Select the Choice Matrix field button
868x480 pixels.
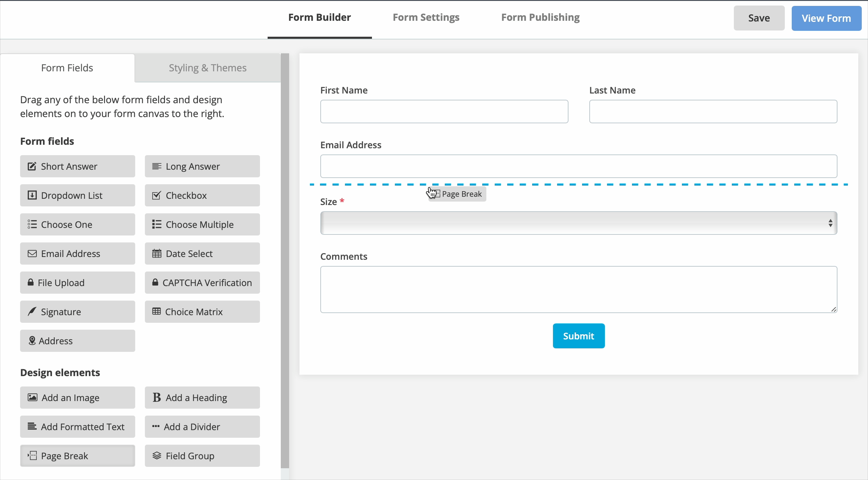202,312
